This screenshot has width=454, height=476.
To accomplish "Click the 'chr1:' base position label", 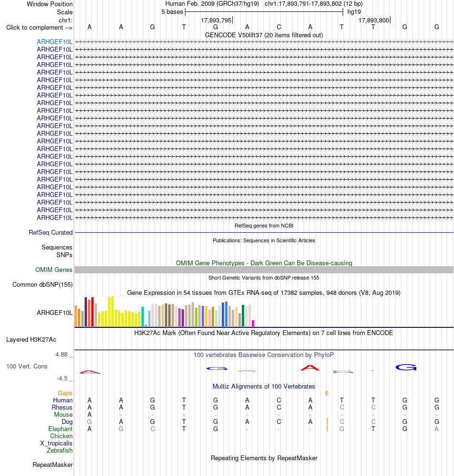I will [x=65, y=21].
